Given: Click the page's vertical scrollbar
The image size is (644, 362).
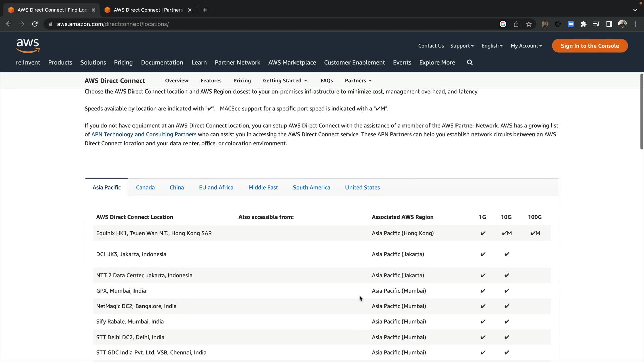Looking at the screenshot, I should pos(641,112).
